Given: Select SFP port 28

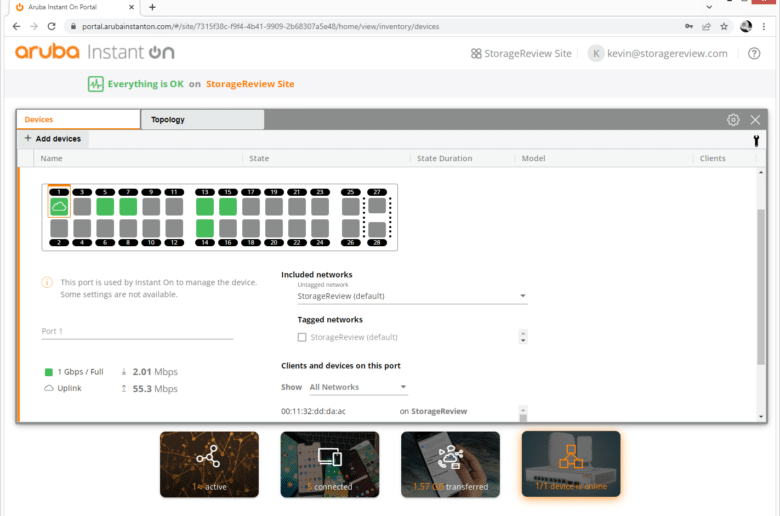Looking at the screenshot, I should click(377, 229).
